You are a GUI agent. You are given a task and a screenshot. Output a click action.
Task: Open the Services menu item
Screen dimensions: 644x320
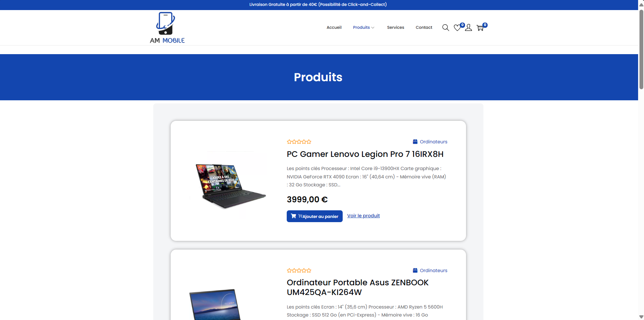click(396, 27)
